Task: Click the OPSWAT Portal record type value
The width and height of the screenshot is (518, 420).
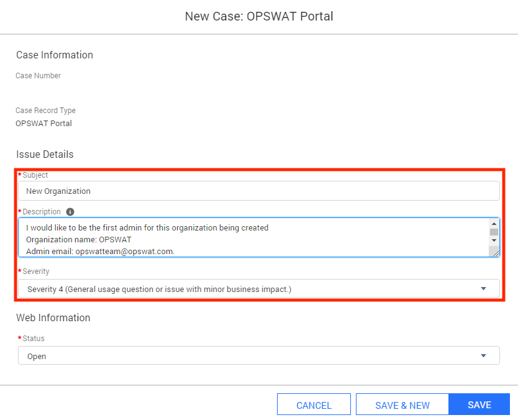Action: coord(43,123)
